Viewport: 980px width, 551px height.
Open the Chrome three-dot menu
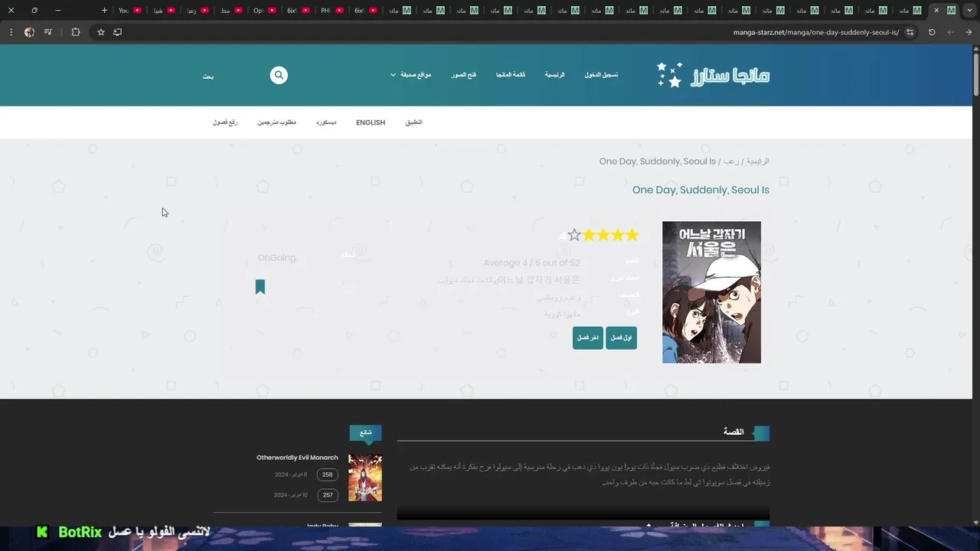(11, 32)
